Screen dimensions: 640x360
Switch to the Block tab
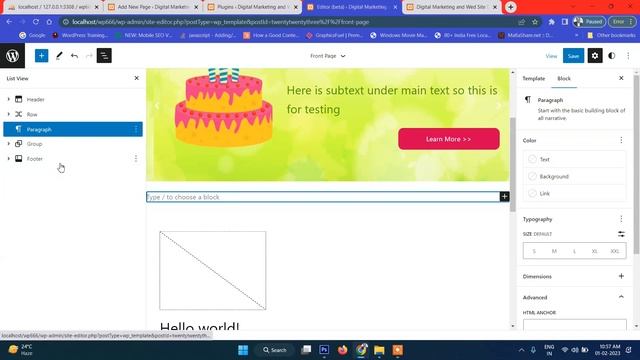(564, 78)
